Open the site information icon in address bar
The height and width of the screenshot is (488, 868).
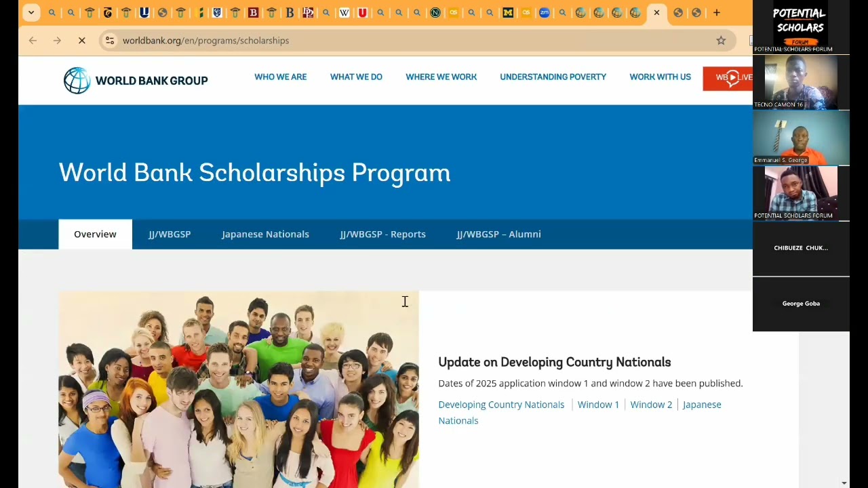pyautogui.click(x=110, y=41)
